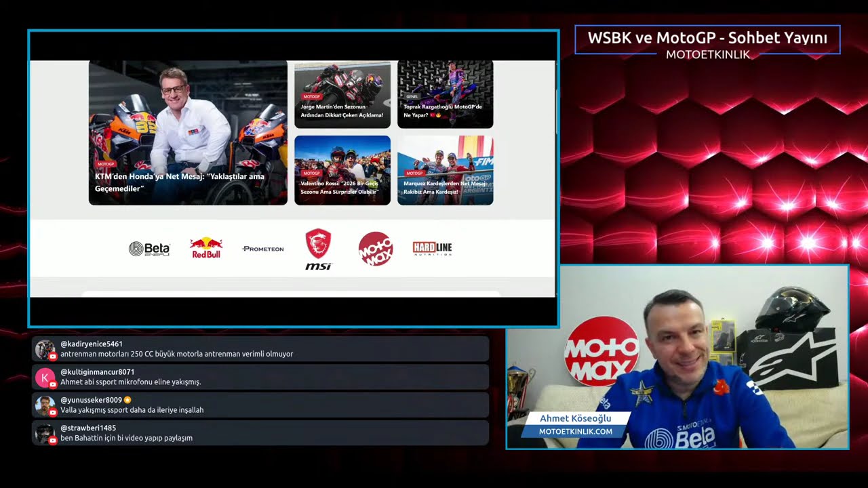Open the Hardline Nutrition sponsor logo
The height and width of the screenshot is (488, 868).
click(x=432, y=249)
